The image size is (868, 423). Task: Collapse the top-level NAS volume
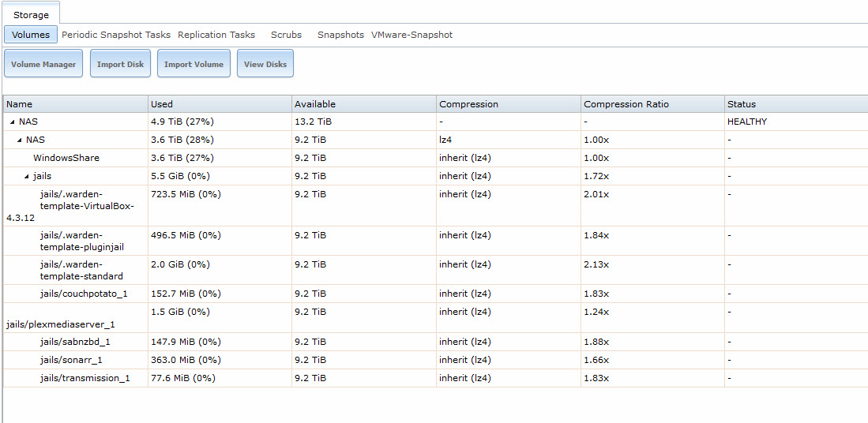[13, 122]
